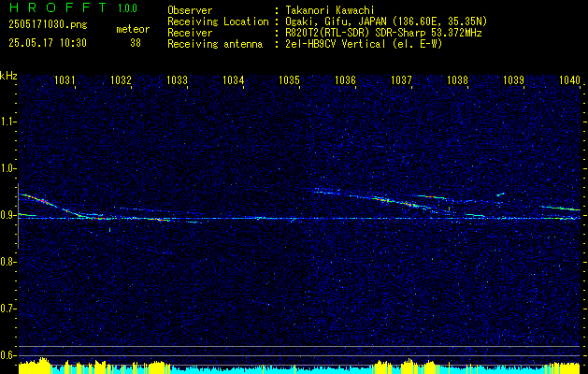
Task: Click the Receiving antenna label
Action: (215, 44)
